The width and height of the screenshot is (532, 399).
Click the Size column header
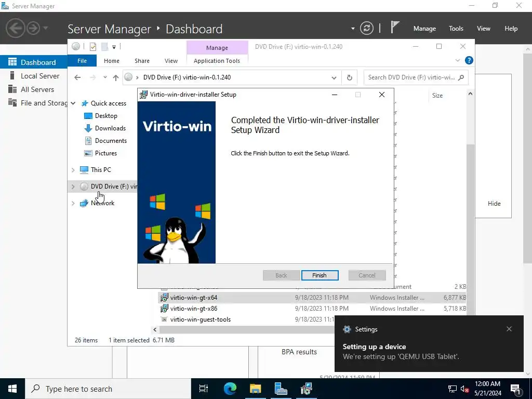tap(437, 96)
